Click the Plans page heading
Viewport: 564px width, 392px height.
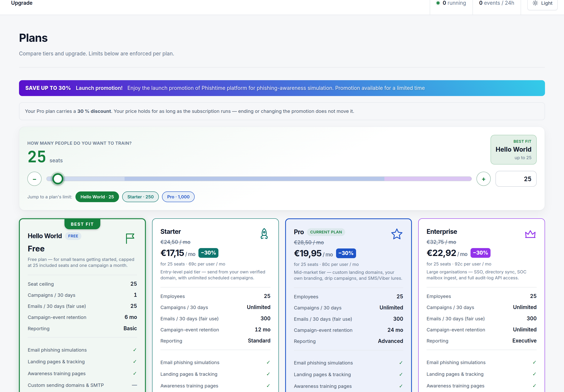click(x=33, y=38)
